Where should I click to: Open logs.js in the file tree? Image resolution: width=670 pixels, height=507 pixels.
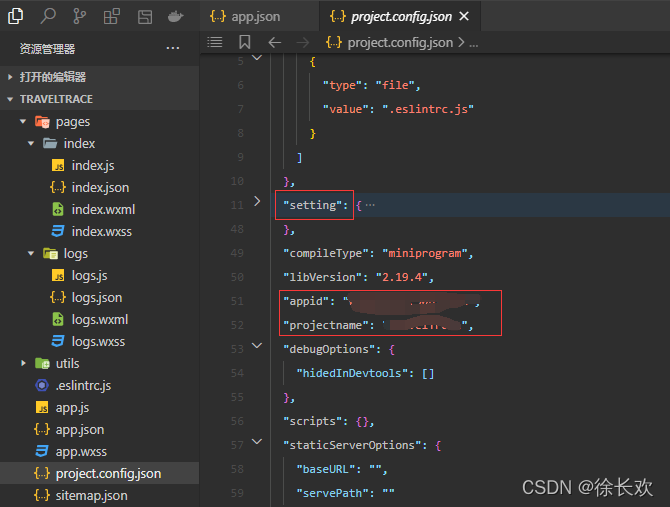(89, 275)
